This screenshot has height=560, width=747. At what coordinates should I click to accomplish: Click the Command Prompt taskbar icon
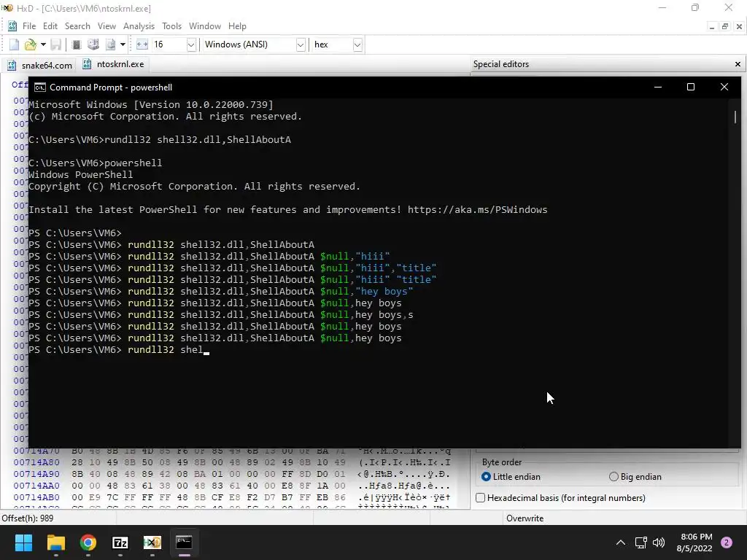tap(185, 542)
